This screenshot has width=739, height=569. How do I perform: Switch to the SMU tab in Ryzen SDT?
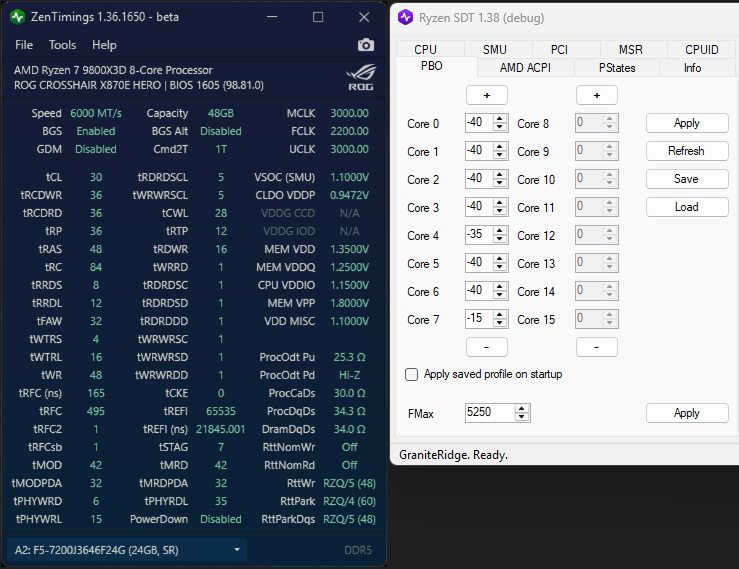pos(494,49)
